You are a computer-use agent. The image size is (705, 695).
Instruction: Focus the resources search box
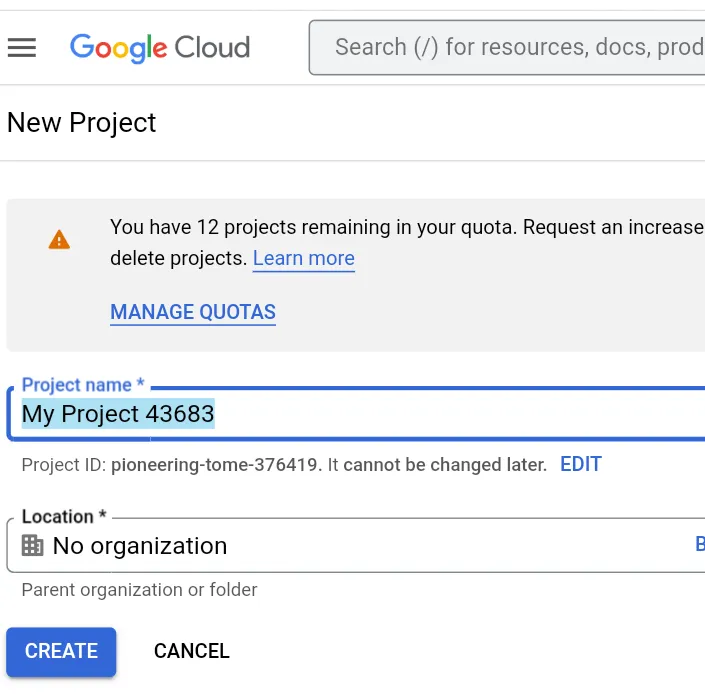[x=507, y=47]
